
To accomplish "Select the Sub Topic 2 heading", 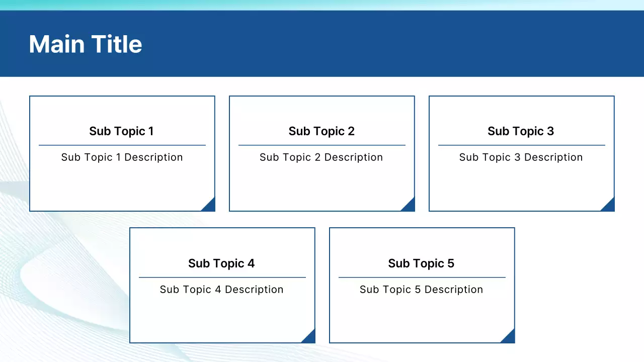I will [321, 131].
